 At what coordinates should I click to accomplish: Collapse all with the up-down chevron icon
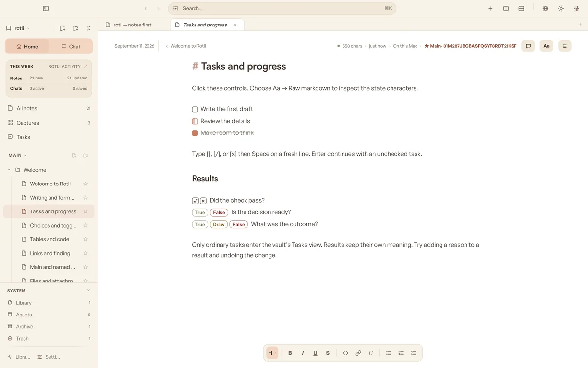click(89, 28)
